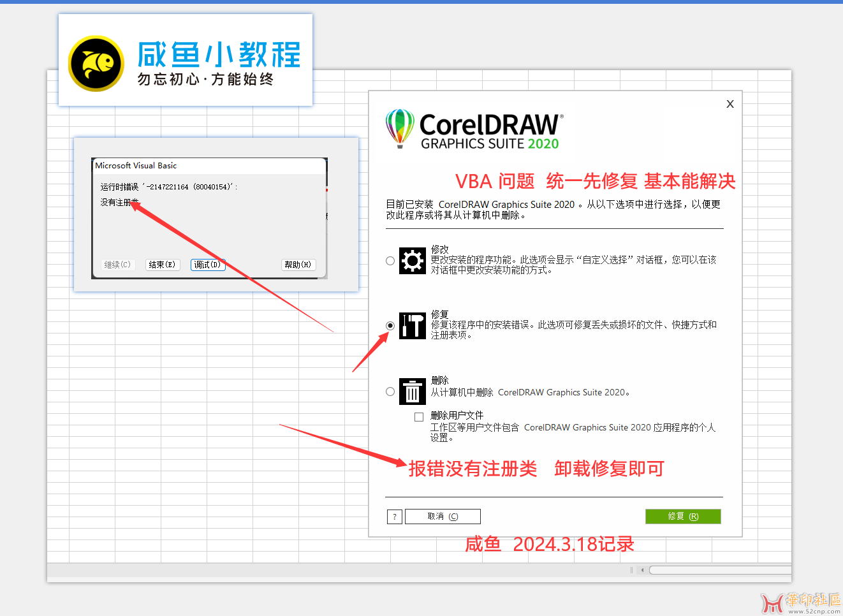Check the 删除用户文件 checkbox
This screenshot has height=616, width=843.
419,416
